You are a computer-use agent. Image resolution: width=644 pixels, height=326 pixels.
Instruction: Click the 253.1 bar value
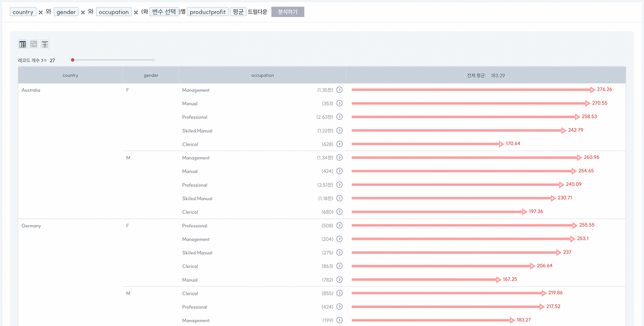coord(583,239)
